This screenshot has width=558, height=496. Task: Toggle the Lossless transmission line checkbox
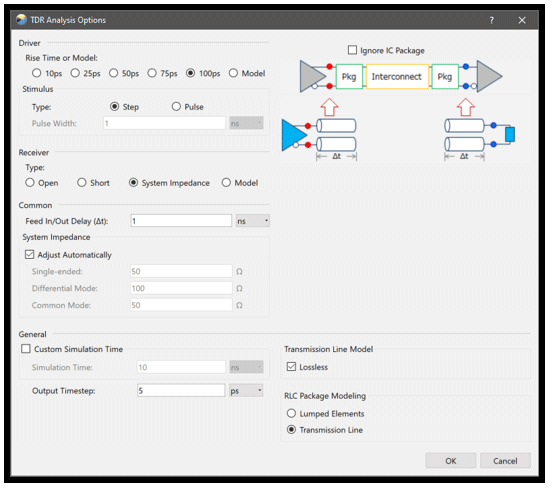coord(291,366)
